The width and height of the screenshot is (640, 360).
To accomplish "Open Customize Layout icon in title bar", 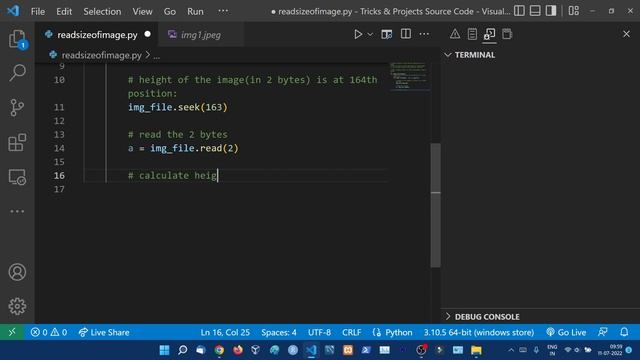I will pos(573,11).
